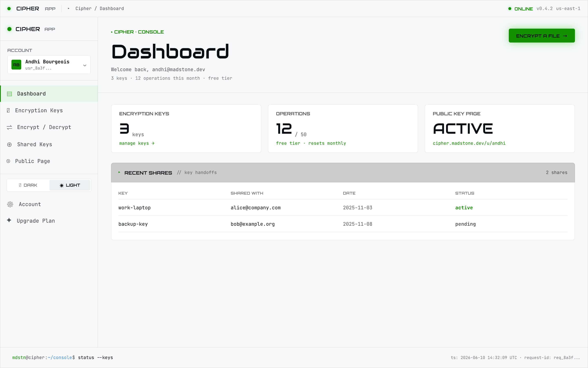Image resolution: width=588 pixels, height=368 pixels.
Task: Click the Encrypt / Decrypt arrows icon
Action: [x=9, y=127]
